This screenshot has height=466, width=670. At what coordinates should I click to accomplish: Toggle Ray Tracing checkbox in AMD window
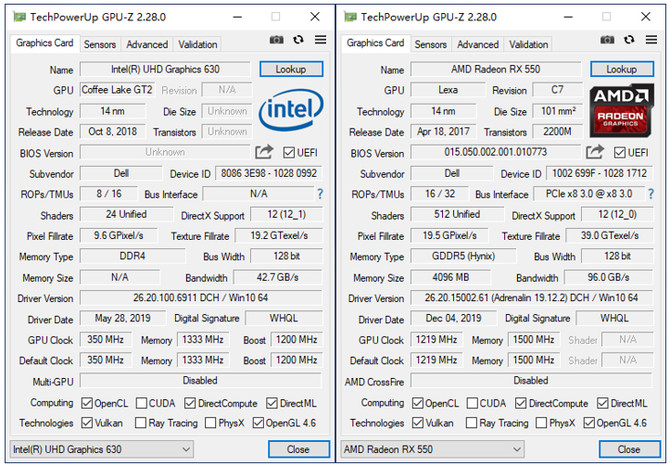pos(471,423)
